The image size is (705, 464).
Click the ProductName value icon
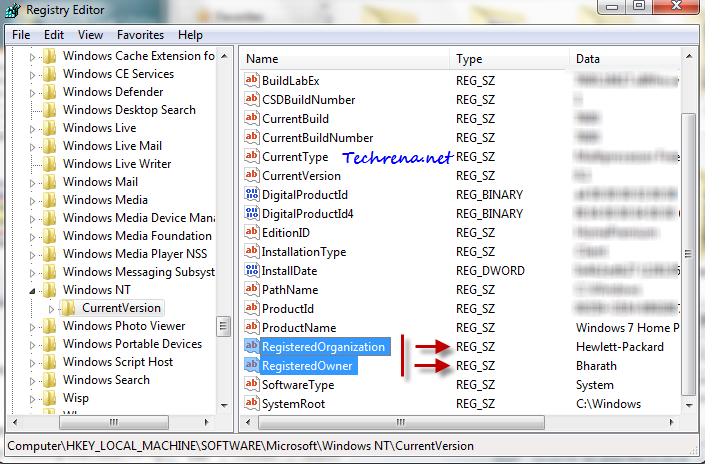click(251, 327)
